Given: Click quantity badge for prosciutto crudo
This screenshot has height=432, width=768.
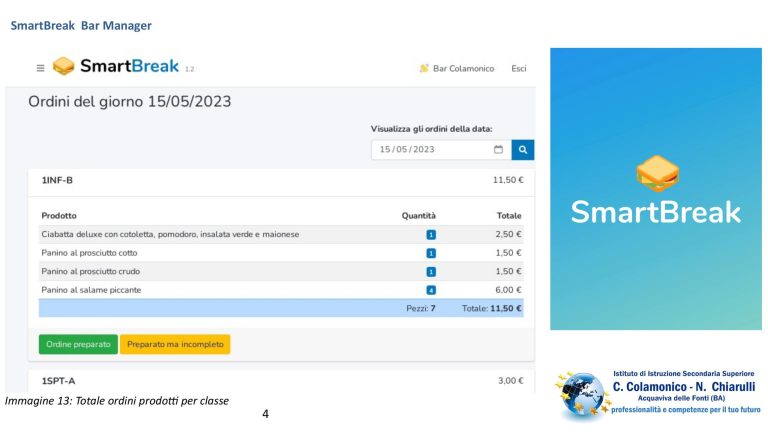Looking at the screenshot, I should coord(431,272).
